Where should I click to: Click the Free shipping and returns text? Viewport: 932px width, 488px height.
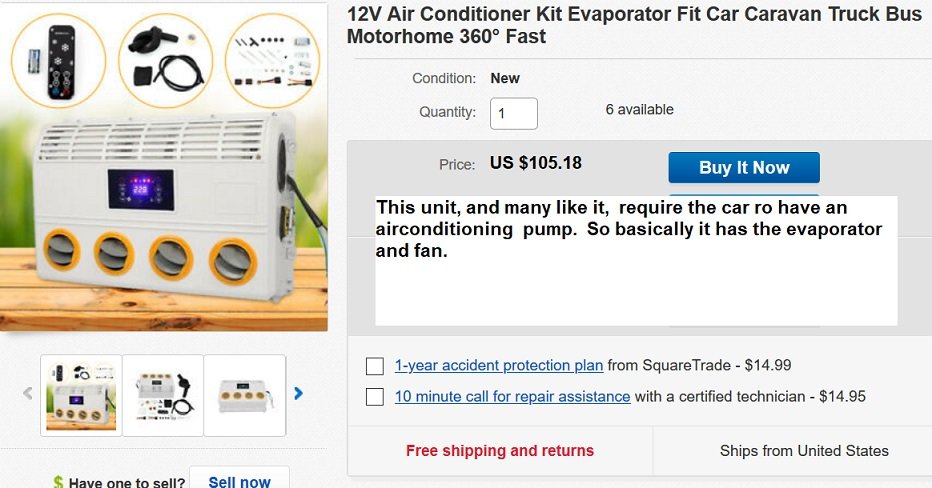pos(500,451)
